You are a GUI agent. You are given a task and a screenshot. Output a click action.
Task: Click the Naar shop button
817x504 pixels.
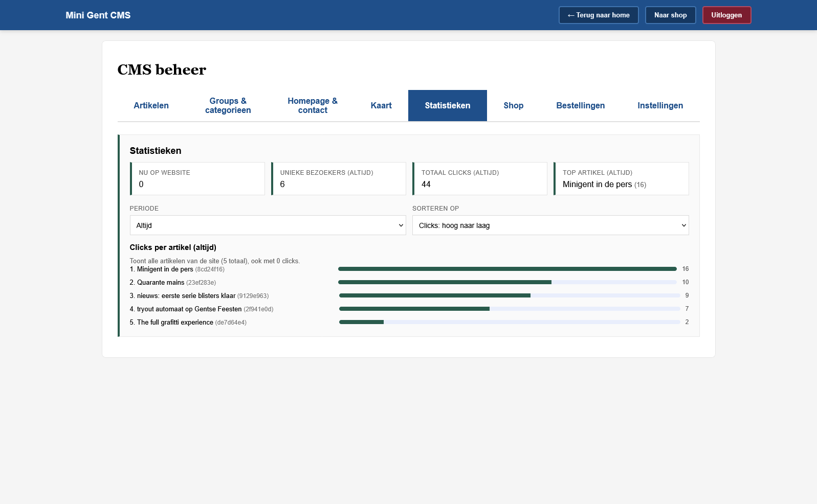pyautogui.click(x=670, y=15)
